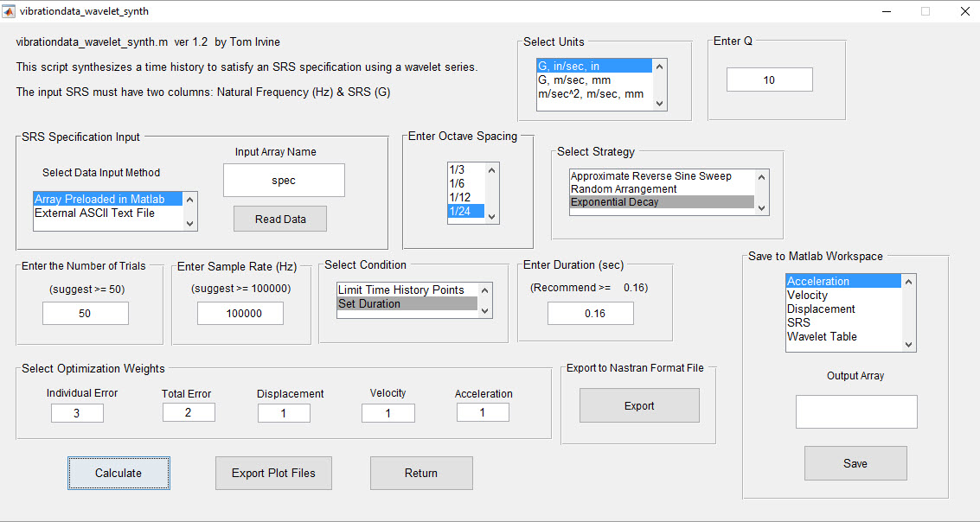
Task: Click the Individual Error weight field
Action: [x=77, y=413]
